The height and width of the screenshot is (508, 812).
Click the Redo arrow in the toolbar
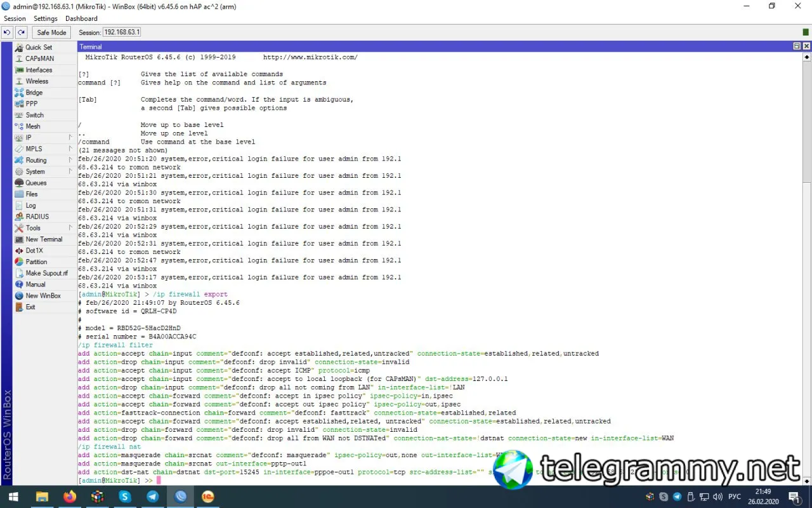click(x=22, y=32)
